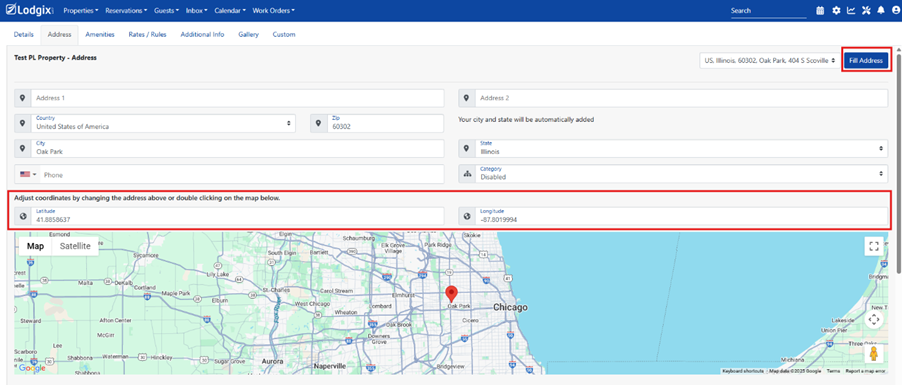The width and height of the screenshot is (902, 385).
Task: Click the Address 2 pin icon
Action: 467,98
